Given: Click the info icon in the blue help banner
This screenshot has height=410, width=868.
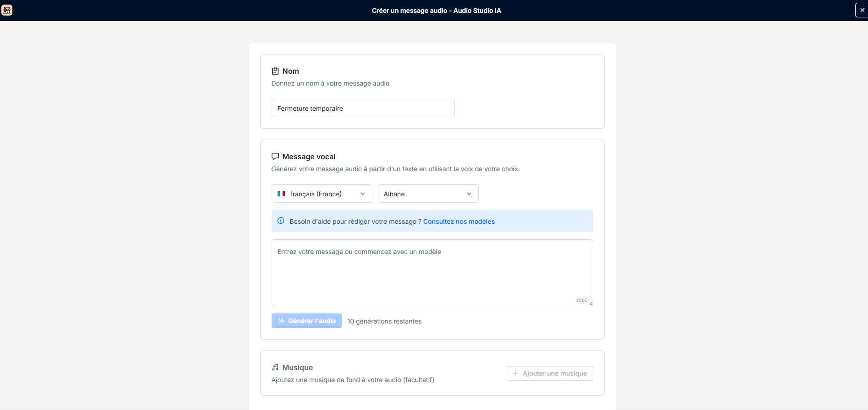Looking at the screenshot, I should (281, 221).
